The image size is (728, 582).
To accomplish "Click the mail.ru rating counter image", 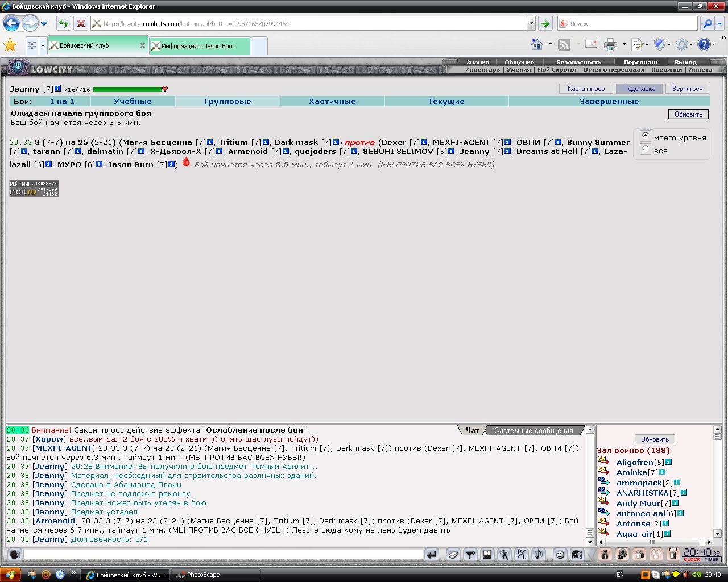I will click(x=34, y=188).
